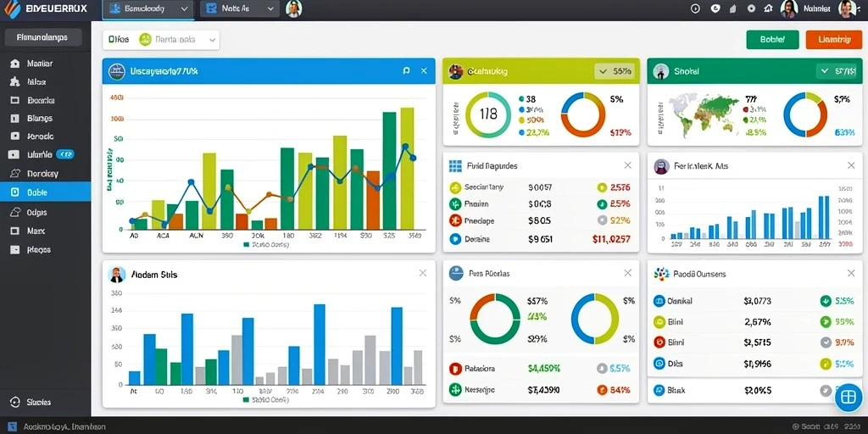Click the home icon in top bar
Image resolution: width=868 pixels, height=434 pixels.
(768, 8)
